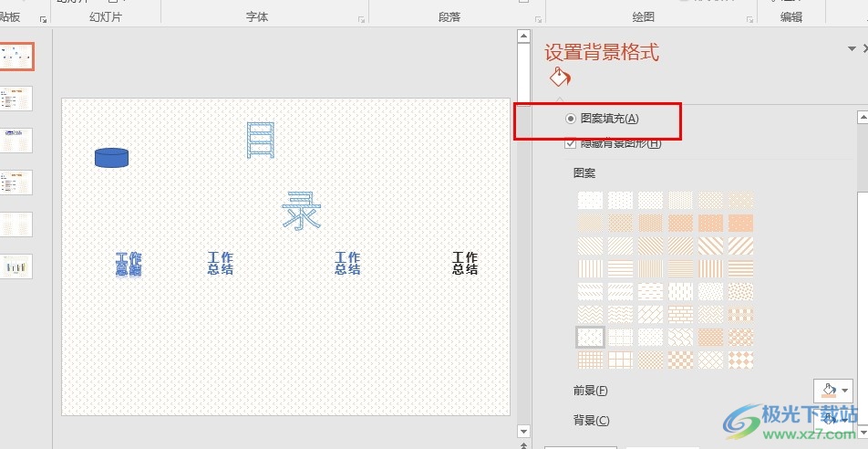868x449 pixels.
Task: Choose the sphere pattern swatch
Action: click(740, 337)
